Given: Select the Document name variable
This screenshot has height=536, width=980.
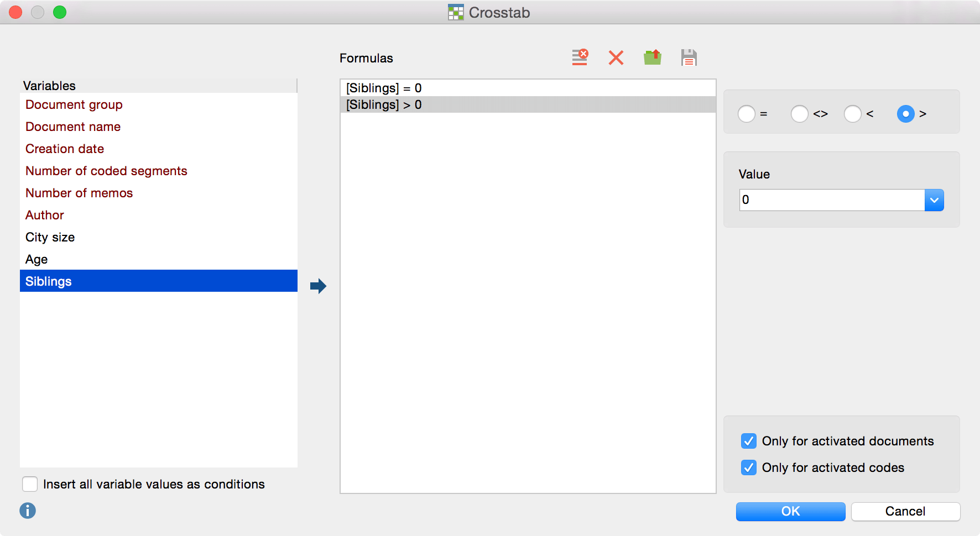Looking at the screenshot, I should tap(159, 127).
